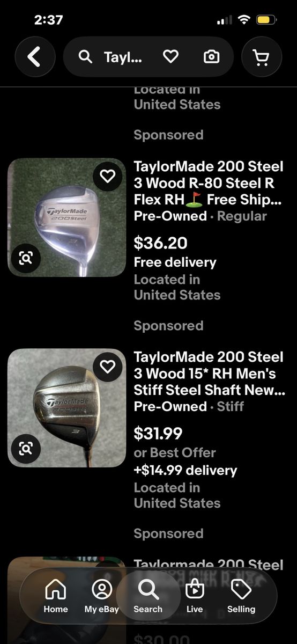Open camera image search
Image resolution: width=297 pixels, height=644 pixels.
coord(212,56)
